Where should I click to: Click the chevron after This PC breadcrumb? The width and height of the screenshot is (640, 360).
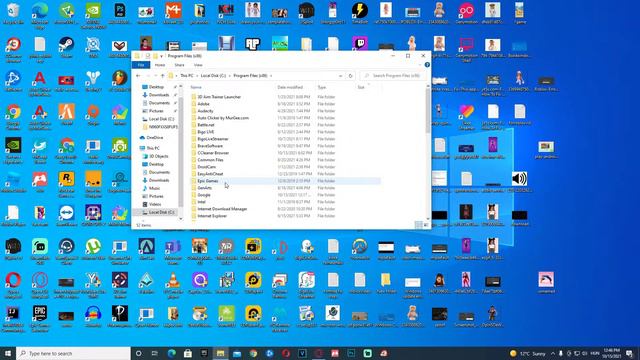(197, 76)
